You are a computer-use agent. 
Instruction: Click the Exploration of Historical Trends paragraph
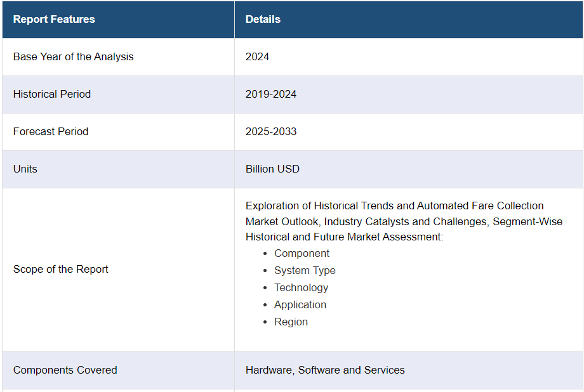(x=404, y=221)
